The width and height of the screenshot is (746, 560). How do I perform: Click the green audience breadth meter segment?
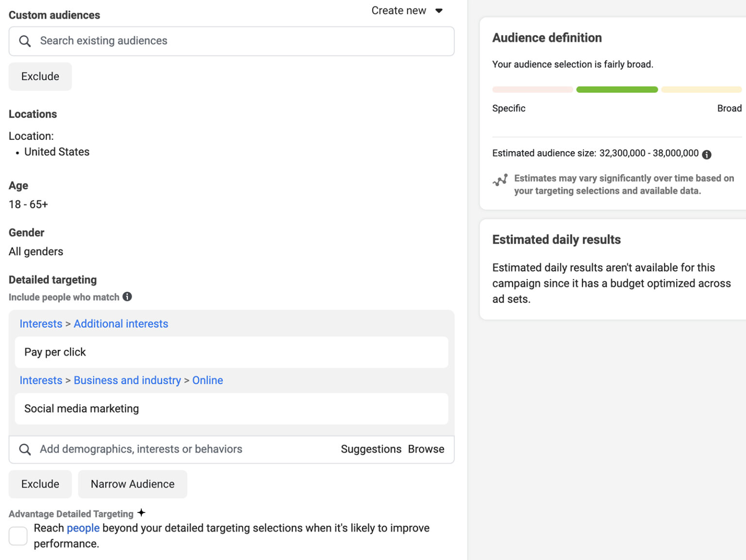(x=617, y=89)
